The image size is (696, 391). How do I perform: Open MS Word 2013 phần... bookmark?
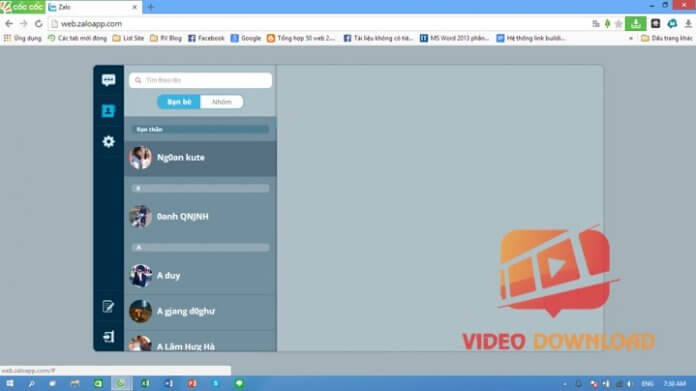click(455, 38)
